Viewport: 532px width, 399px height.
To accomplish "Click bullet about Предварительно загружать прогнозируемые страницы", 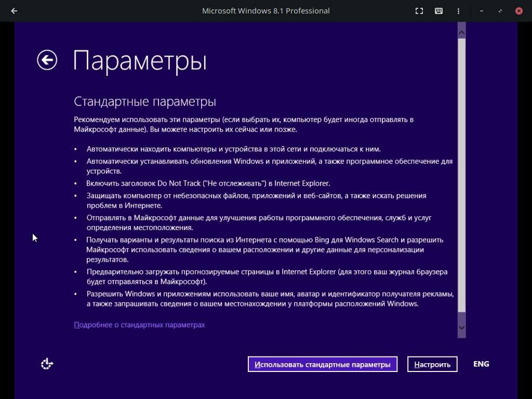I will coord(267,276).
